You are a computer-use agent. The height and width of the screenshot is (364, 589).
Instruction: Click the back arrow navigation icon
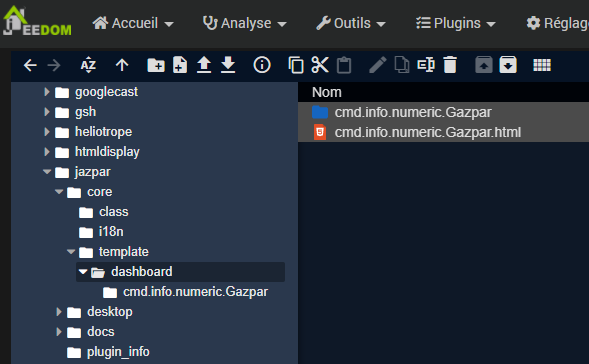click(x=30, y=65)
